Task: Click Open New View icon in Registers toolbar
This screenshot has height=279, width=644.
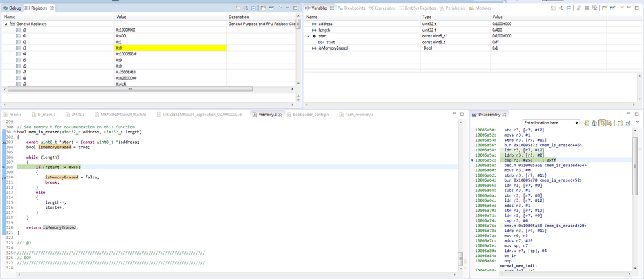Action: pyautogui.click(x=263, y=8)
